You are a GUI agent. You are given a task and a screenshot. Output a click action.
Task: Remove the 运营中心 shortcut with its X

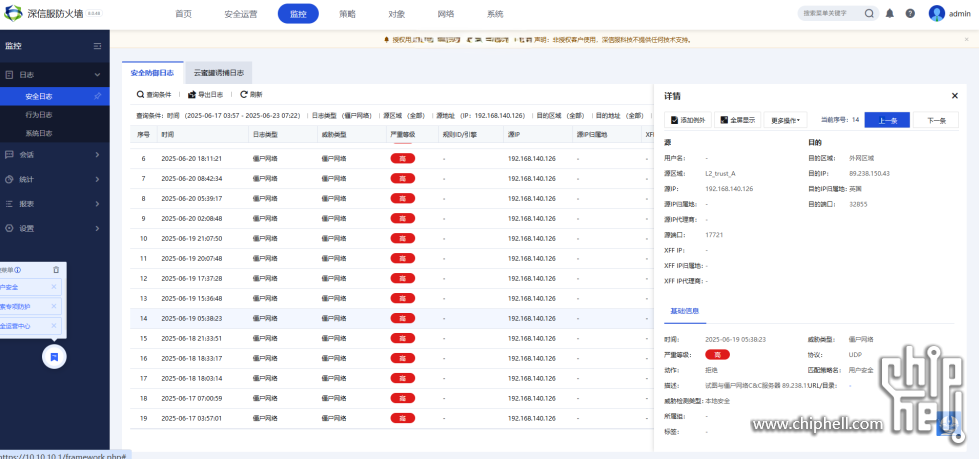54,325
